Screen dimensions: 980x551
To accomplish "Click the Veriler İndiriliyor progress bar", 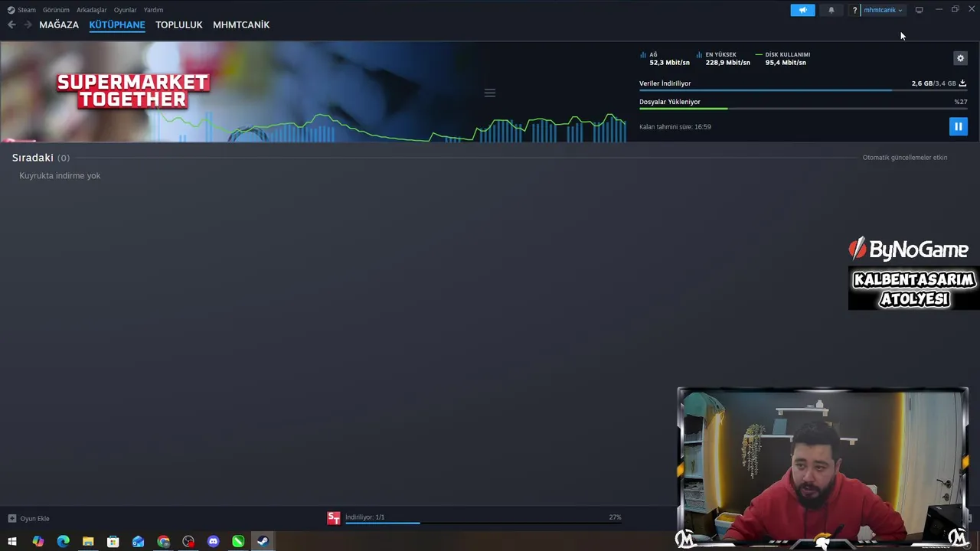I will [803, 90].
